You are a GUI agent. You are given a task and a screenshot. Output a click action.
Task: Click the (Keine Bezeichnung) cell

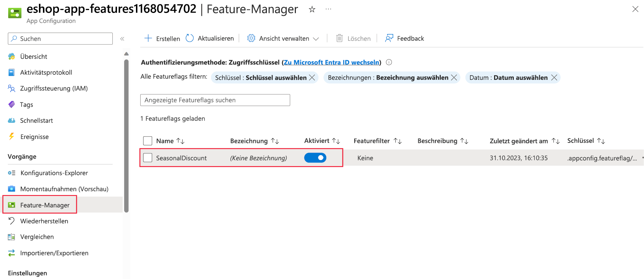tap(258, 158)
